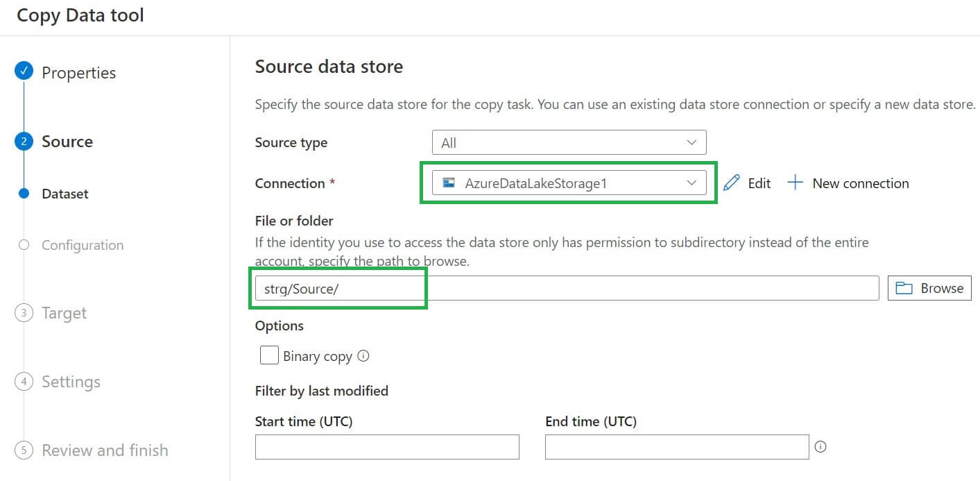Click the Source step number circle
Viewport: 980px width, 481px height.
pyautogui.click(x=24, y=142)
